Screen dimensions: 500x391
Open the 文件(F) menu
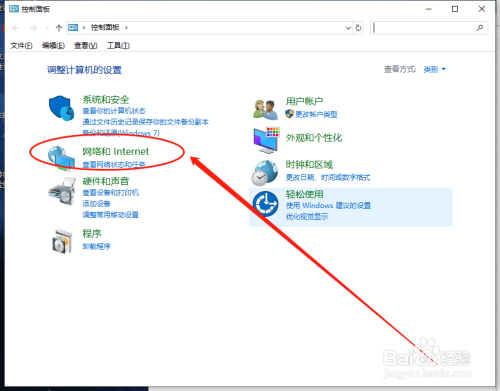coord(21,46)
